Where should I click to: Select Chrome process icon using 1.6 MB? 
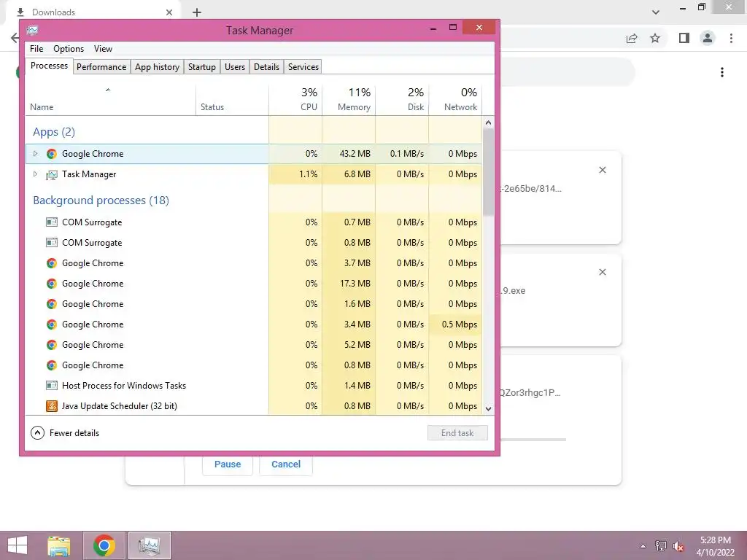coord(52,304)
